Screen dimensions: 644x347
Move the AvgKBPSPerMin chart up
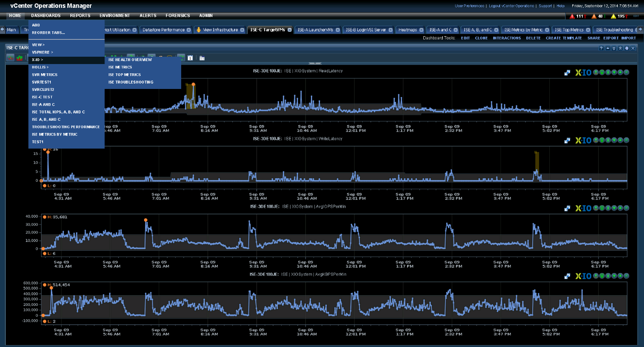tap(620, 276)
